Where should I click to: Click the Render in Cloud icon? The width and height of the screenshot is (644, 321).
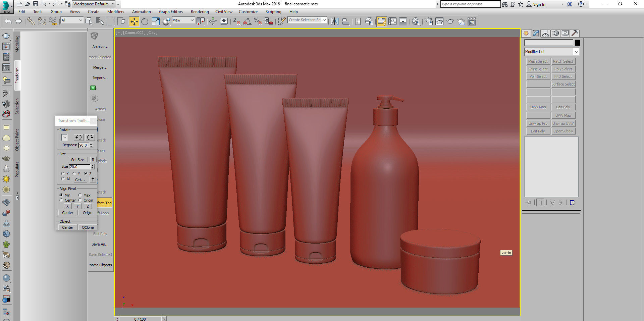461,21
